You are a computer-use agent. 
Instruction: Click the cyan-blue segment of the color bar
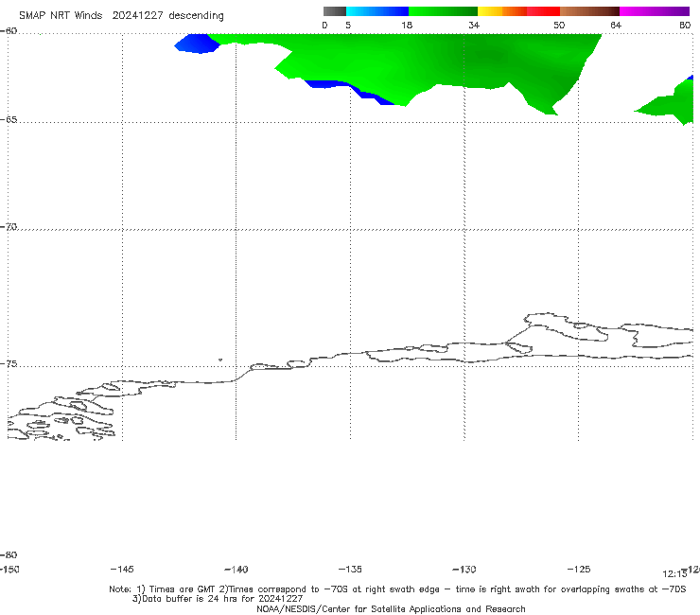tap(376, 11)
